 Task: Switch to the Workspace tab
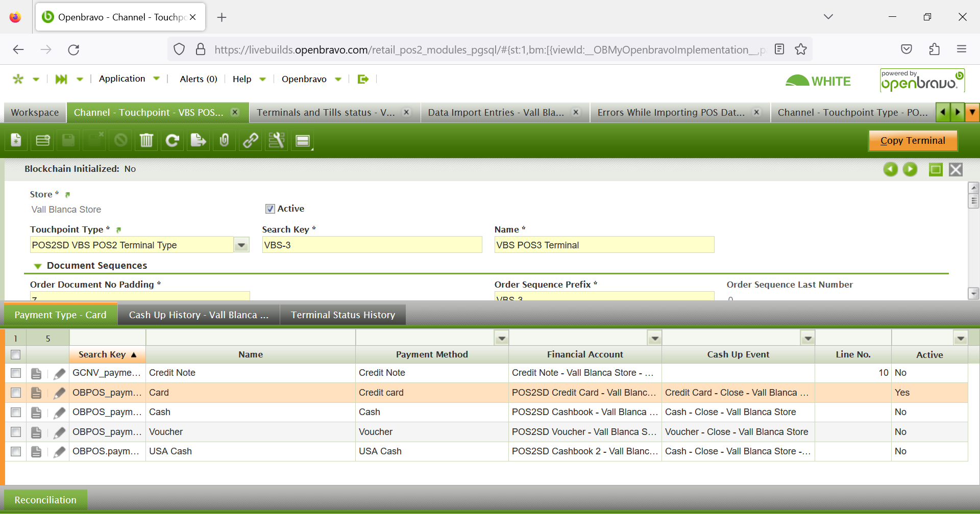tap(35, 113)
